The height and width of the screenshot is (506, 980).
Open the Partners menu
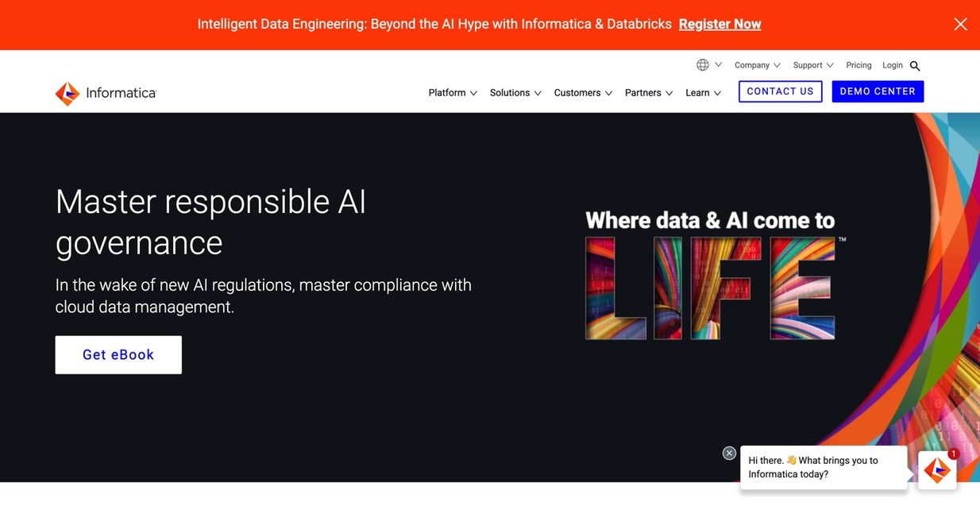click(648, 93)
